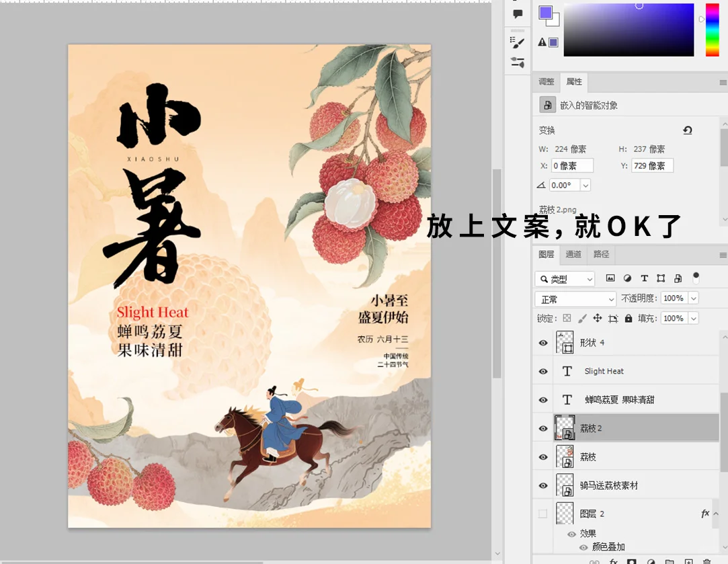Open the brush settings panel icon
728x564 pixels.
[x=517, y=42]
